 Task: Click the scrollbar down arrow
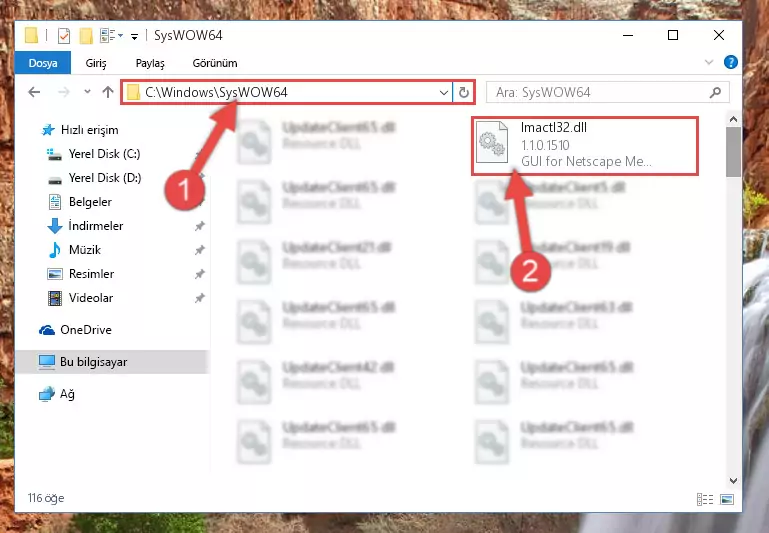(733, 481)
